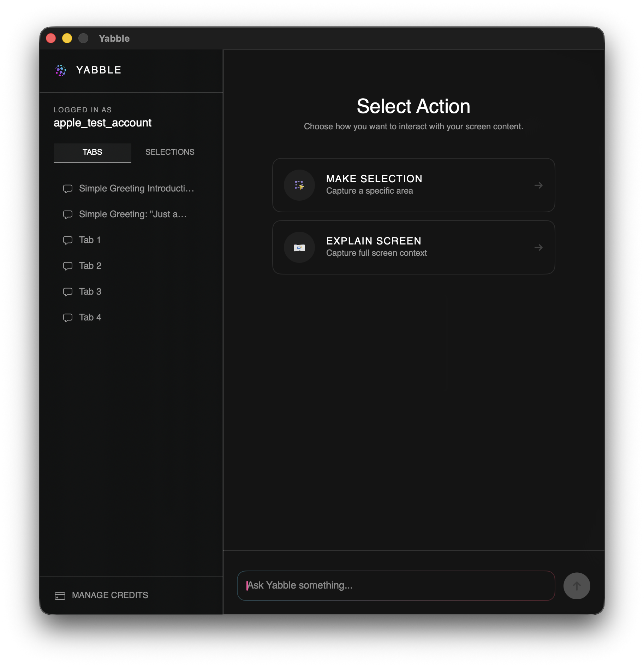
Task: Open Manage Credits
Action: (x=109, y=595)
